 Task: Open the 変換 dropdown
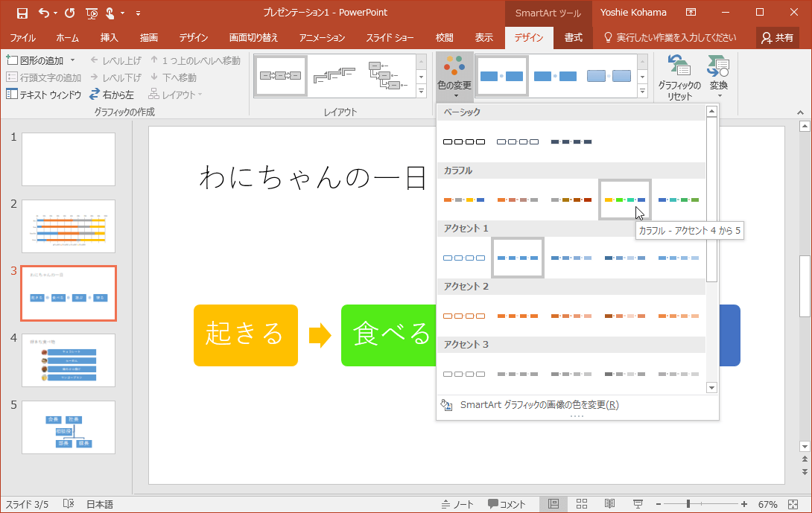(x=718, y=77)
